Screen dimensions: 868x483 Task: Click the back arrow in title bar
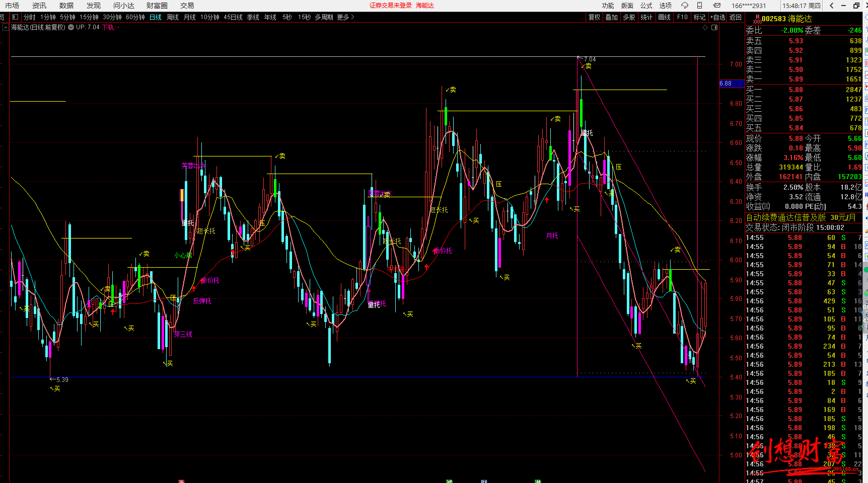coord(831,6)
